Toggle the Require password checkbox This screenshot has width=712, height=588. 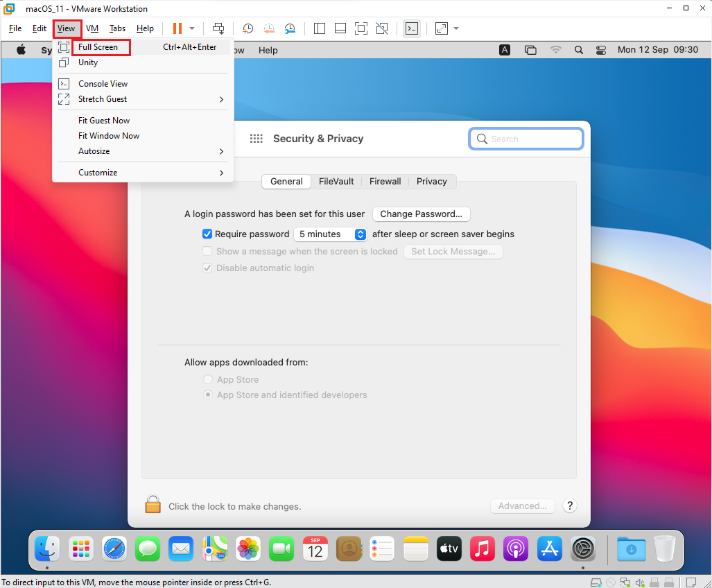coord(207,234)
